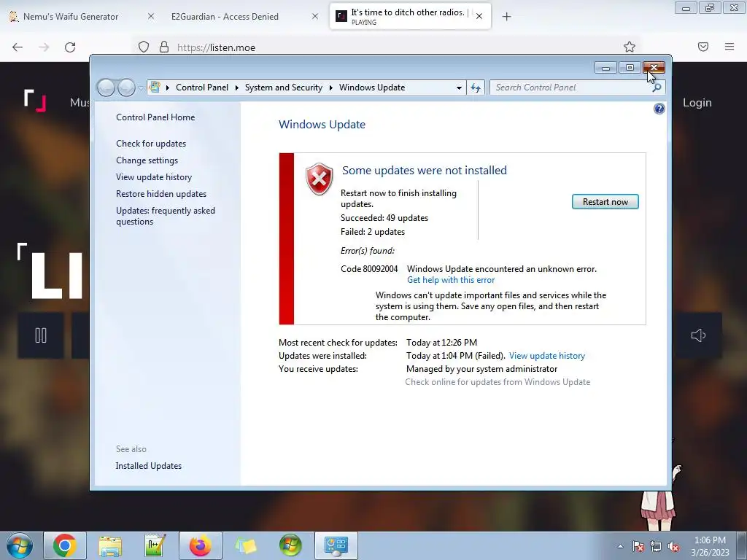Click the listen.moe logo icon
This screenshot has width=747, height=560.
(x=35, y=101)
